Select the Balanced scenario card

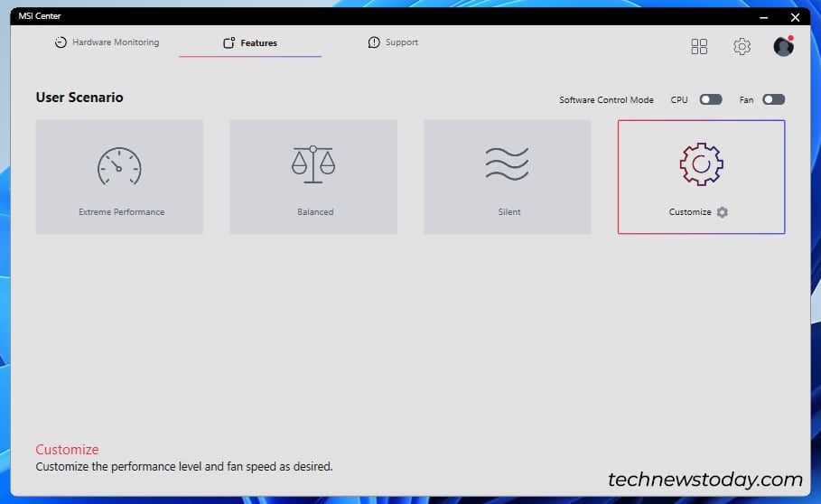[x=313, y=177]
